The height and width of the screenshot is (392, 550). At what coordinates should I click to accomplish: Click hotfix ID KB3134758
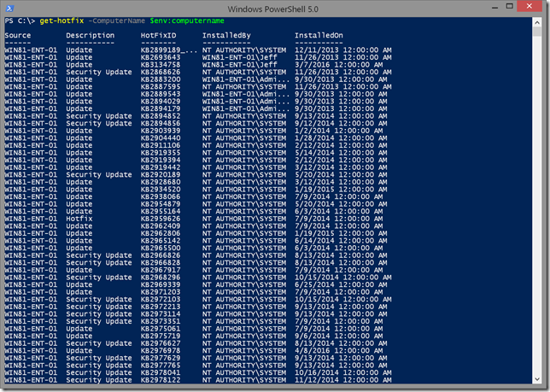click(161, 65)
